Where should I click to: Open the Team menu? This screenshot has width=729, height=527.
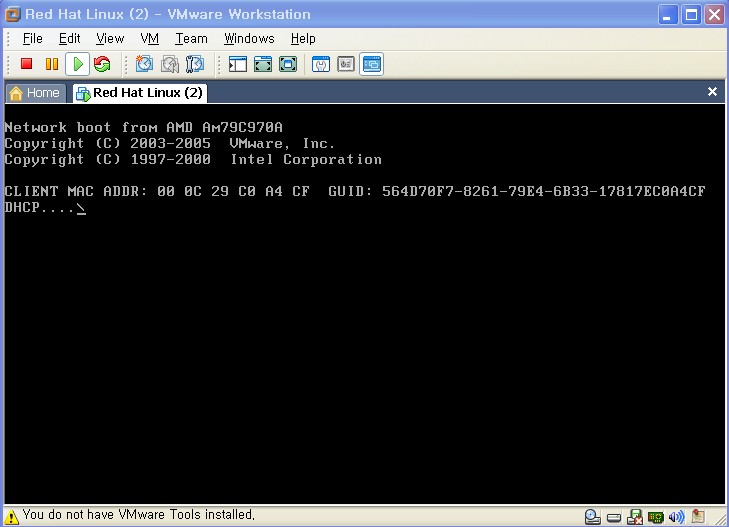pyautogui.click(x=191, y=38)
